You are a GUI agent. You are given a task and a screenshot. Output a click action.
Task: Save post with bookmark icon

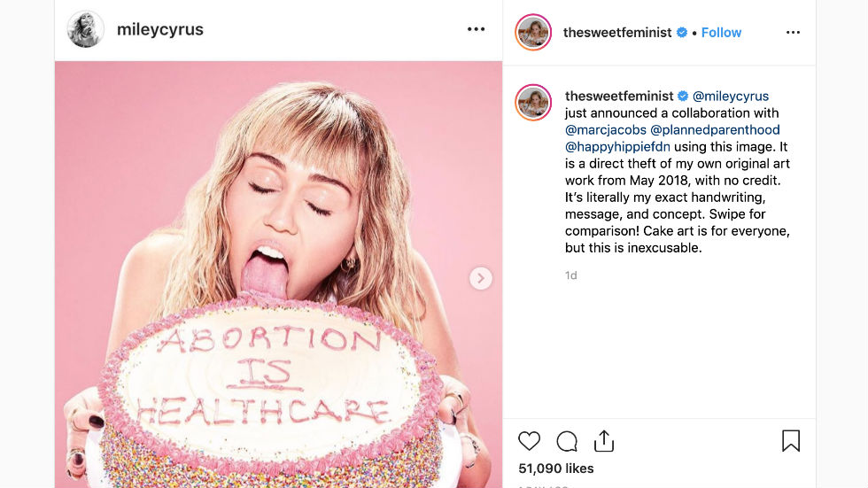[791, 441]
